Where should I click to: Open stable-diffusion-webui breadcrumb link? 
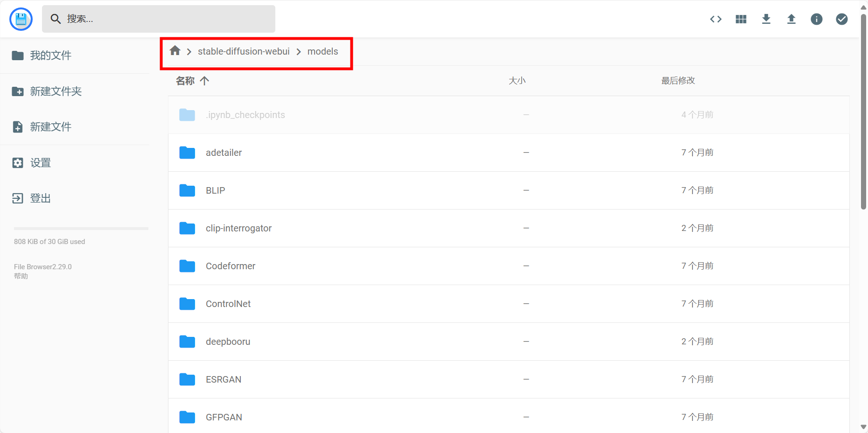(244, 51)
